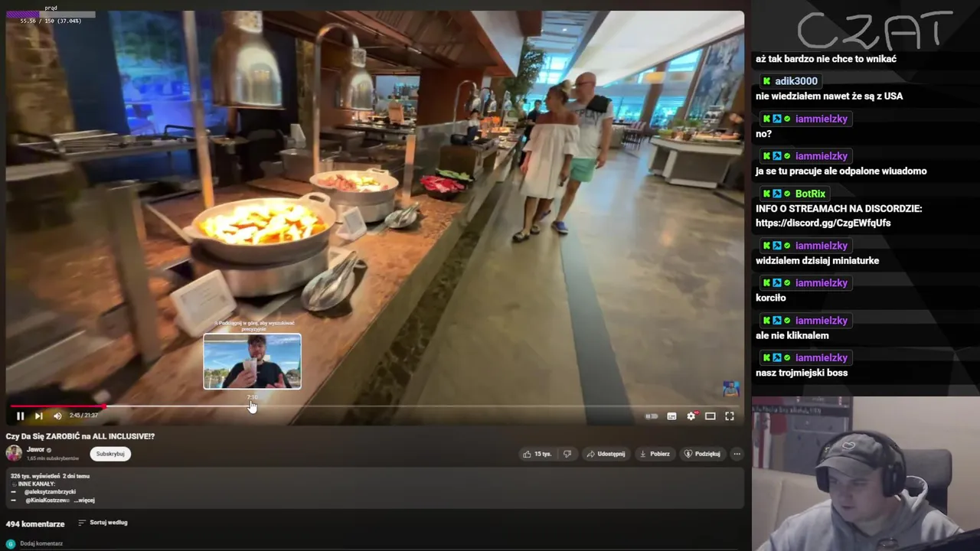Switch to theater mode
The height and width of the screenshot is (551, 980).
click(710, 416)
